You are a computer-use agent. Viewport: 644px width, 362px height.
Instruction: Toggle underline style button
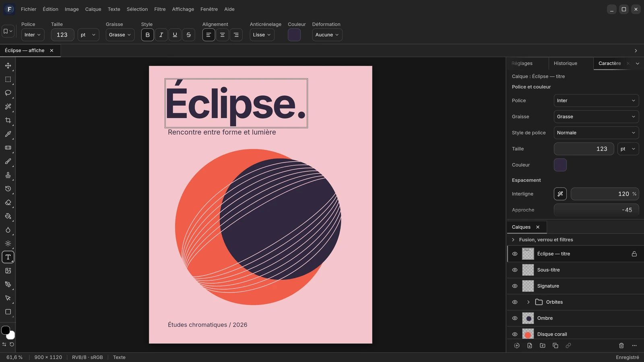pos(175,35)
